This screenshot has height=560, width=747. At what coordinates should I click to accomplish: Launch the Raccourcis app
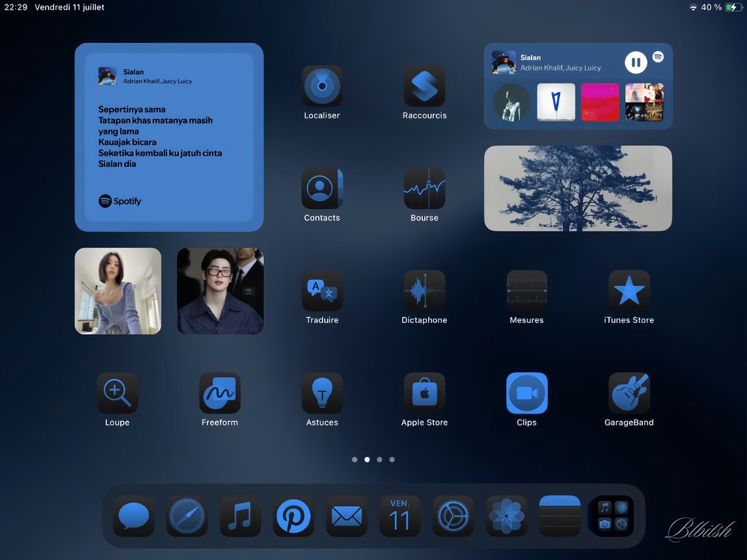pyautogui.click(x=425, y=86)
